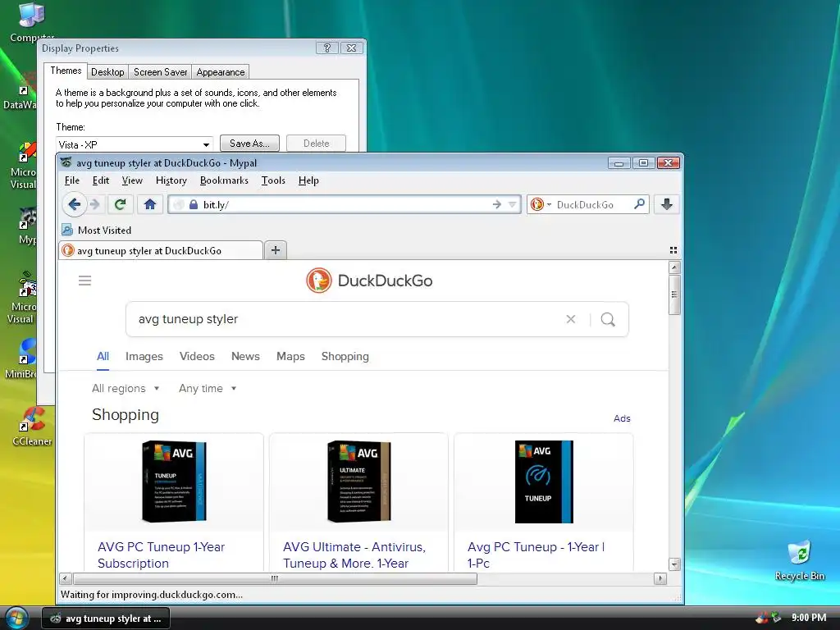The width and height of the screenshot is (840, 630).
Task: Open the File menu
Action: [x=72, y=180]
